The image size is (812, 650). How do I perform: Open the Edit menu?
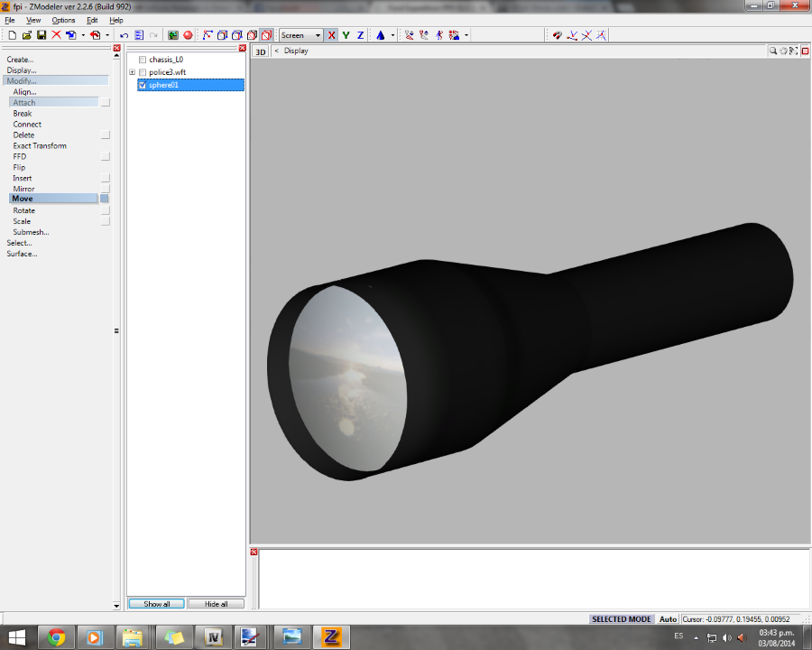(92, 20)
